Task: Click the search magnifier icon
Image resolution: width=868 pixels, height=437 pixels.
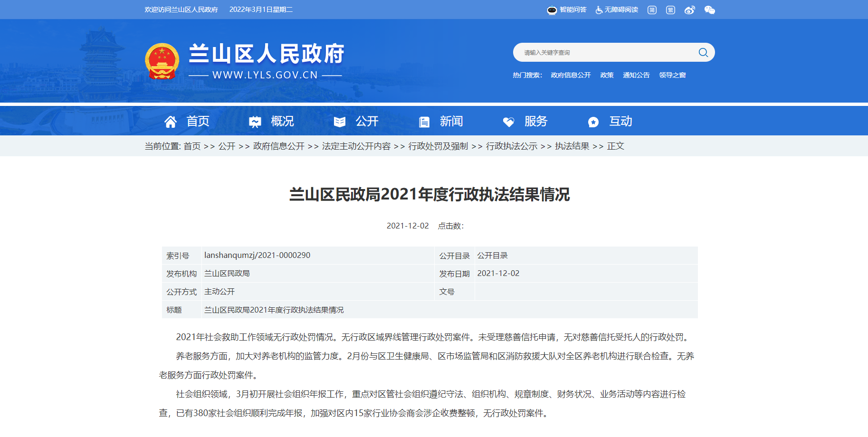Action: [x=703, y=52]
